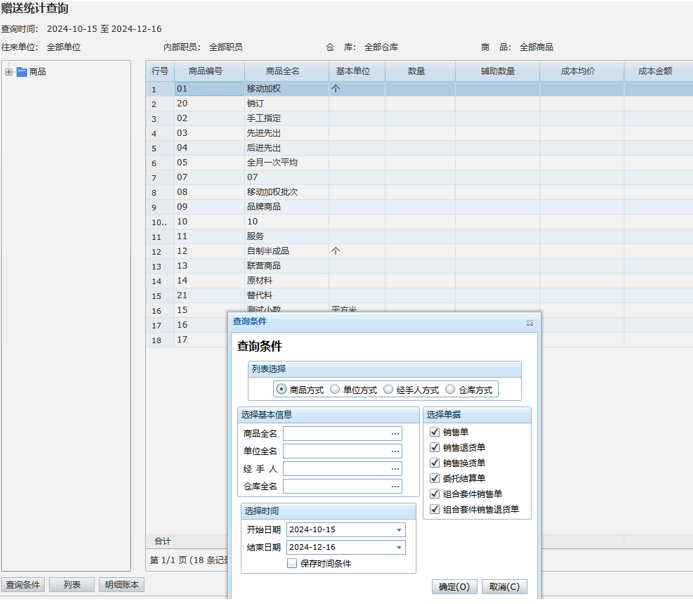Click 取消(C) button
Image resolution: width=693 pixels, height=604 pixels.
[x=505, y=587]
